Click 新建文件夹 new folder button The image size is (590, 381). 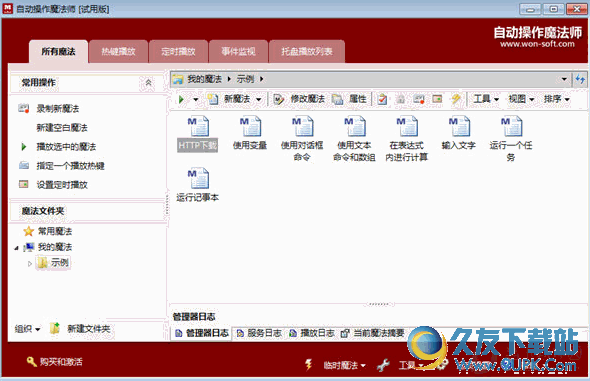click(x=80, y=329)
